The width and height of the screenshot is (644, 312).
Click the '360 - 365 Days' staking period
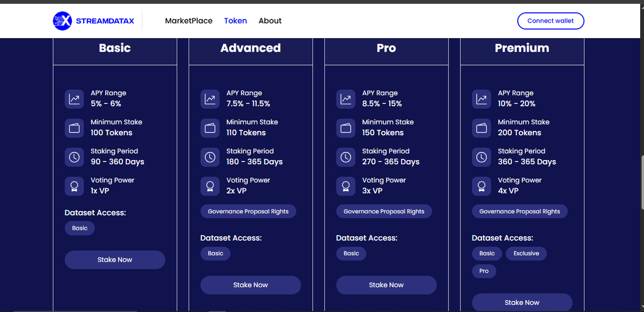pos(527,162)
